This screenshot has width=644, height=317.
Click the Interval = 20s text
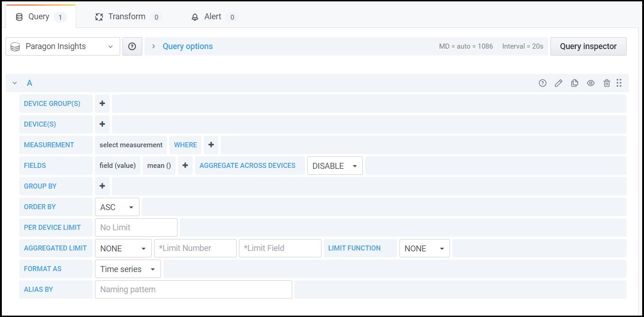tap(523, 46)
